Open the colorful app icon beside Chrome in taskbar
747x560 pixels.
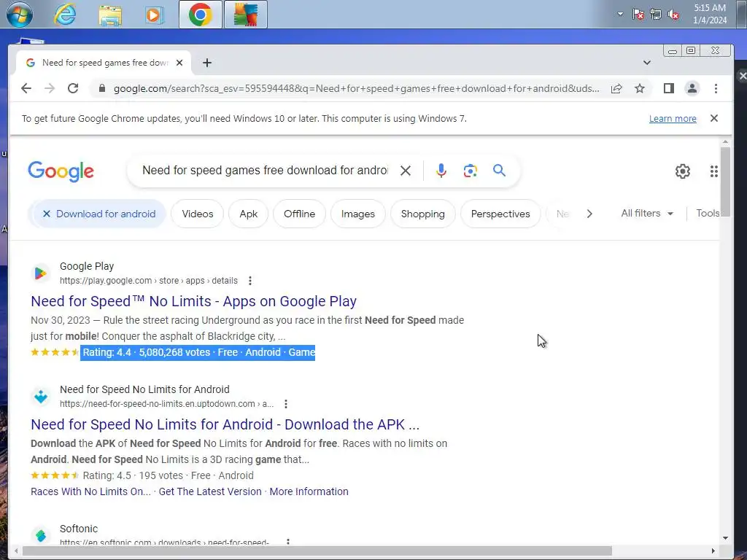click(246, 15)
